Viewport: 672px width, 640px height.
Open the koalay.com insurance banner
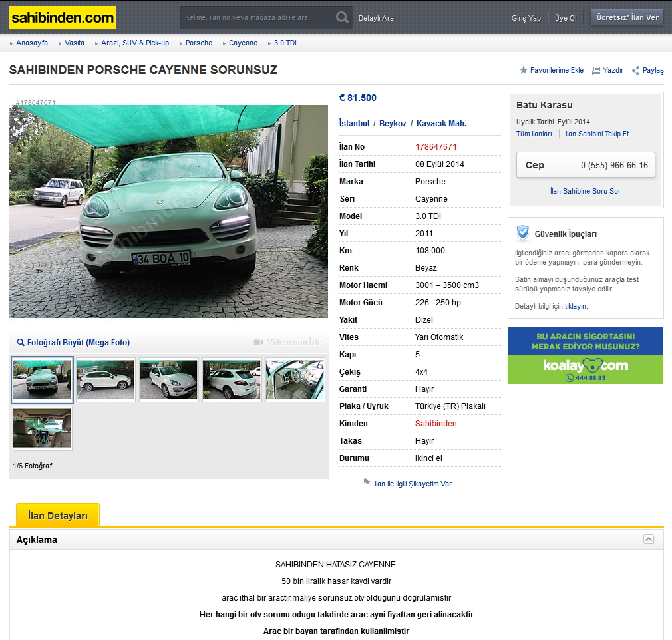(x=586, y=355)
